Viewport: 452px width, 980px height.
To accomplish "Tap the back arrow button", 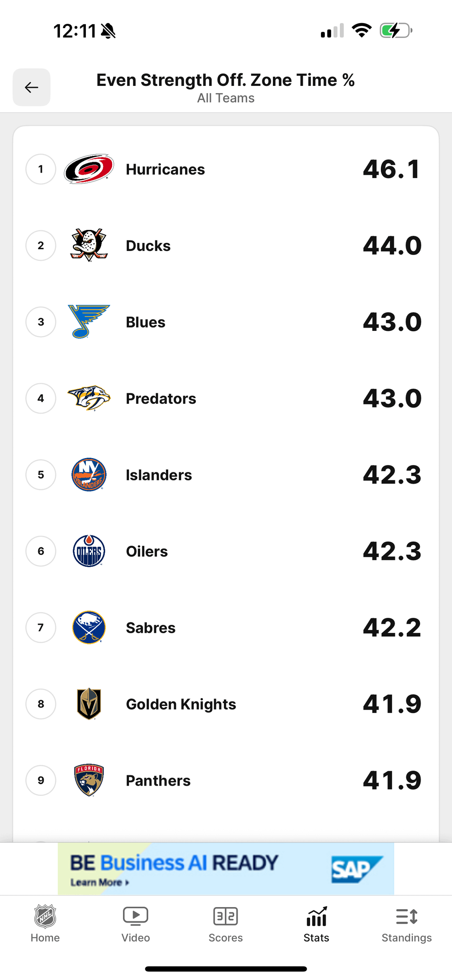I will click(x=31, y=87).
